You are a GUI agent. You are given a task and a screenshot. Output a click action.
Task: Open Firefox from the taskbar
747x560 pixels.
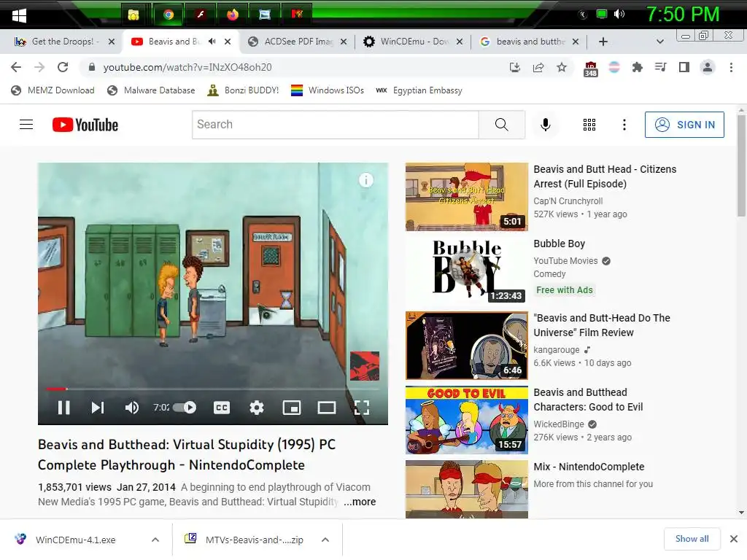(x=233, y=15)
